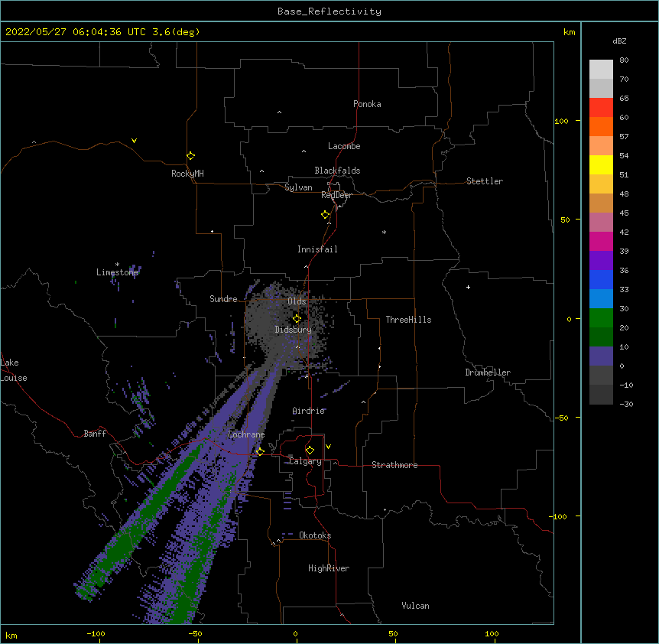Image resolution: width=659 pixels, height=644 pixels.
Task: Click the white plus marker north of Drumheller
Action: [x=468, y=287]
